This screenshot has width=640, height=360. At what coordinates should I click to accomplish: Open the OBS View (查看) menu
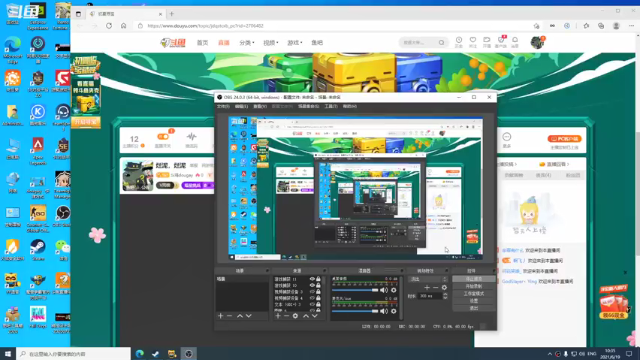point(260,107)
